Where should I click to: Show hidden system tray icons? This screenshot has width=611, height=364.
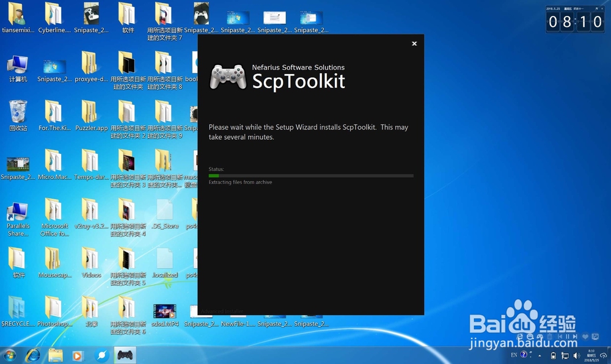[540, 355]
